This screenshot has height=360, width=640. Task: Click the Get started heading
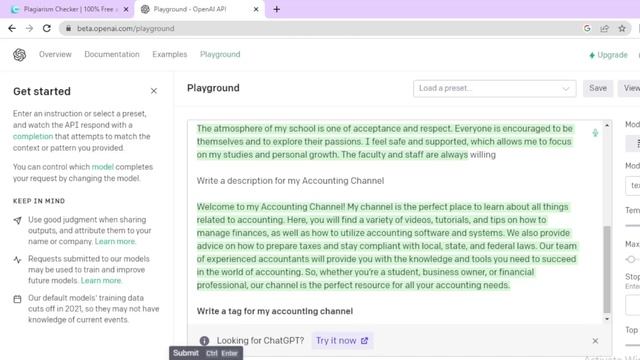42,91
